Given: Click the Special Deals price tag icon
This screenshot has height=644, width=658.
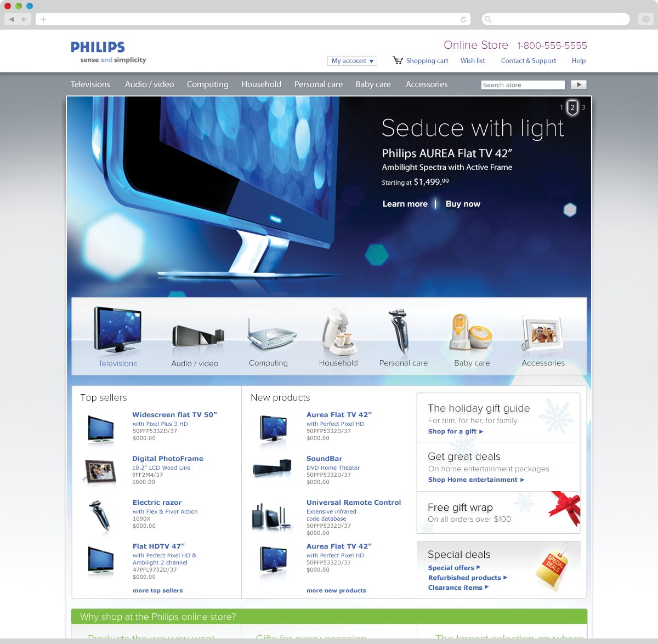Looking at the screenshot, I should 553,567.
